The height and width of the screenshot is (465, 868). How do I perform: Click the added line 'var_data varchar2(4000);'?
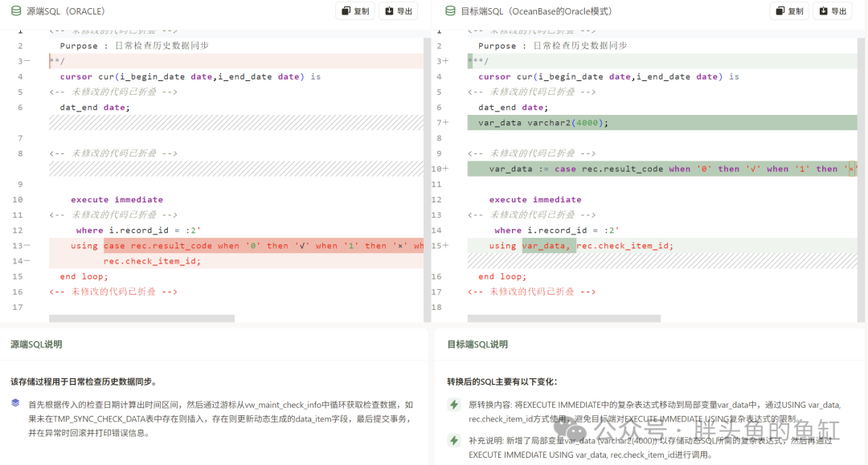(662, 123)
